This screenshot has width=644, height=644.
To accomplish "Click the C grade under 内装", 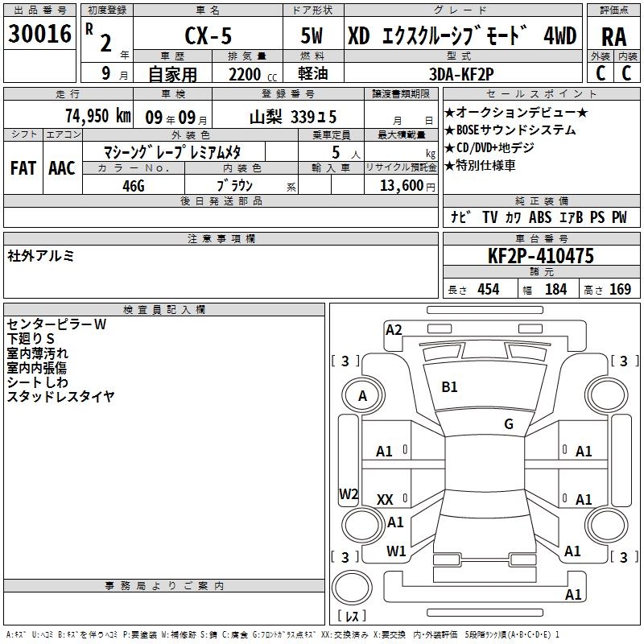I will pos(626,73).
